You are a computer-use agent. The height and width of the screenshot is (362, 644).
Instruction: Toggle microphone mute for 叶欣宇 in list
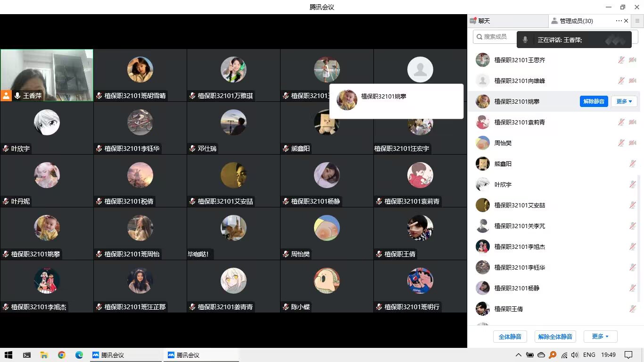[632, 184]
